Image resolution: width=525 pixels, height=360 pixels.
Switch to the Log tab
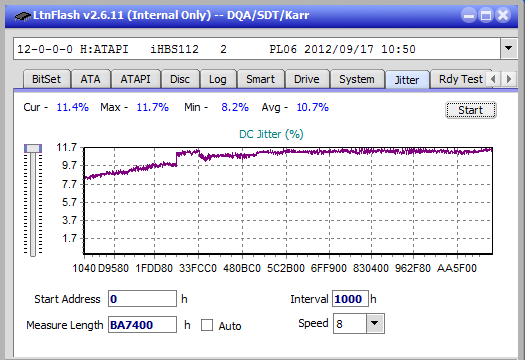tap(218, 79)
